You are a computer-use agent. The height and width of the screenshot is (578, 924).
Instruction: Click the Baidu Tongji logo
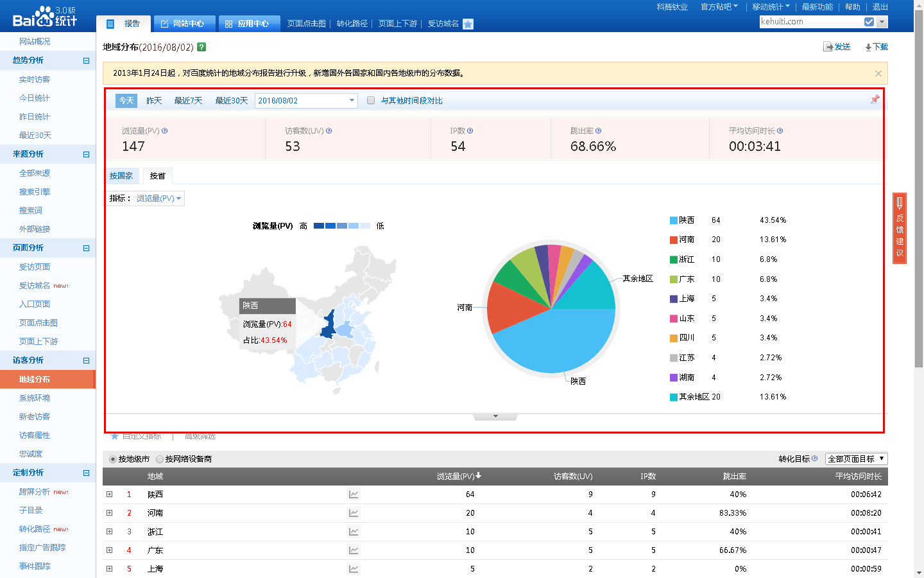pyautogui.click(x=45, y=16)
